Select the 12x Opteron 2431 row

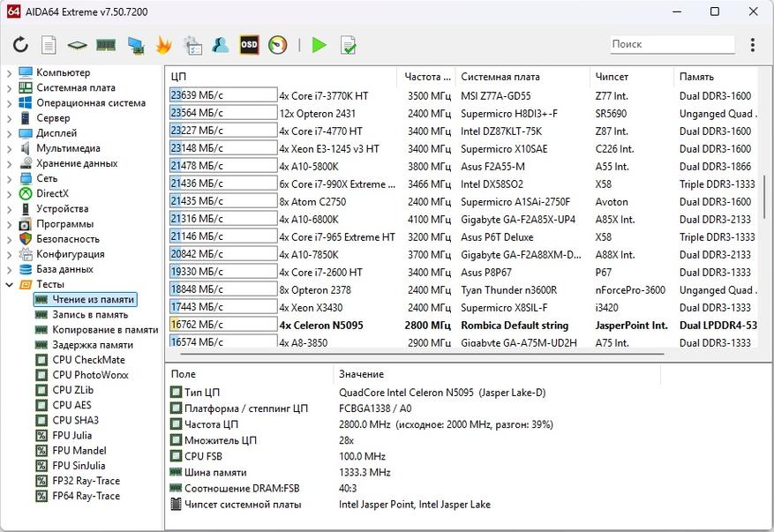(463, 114)
